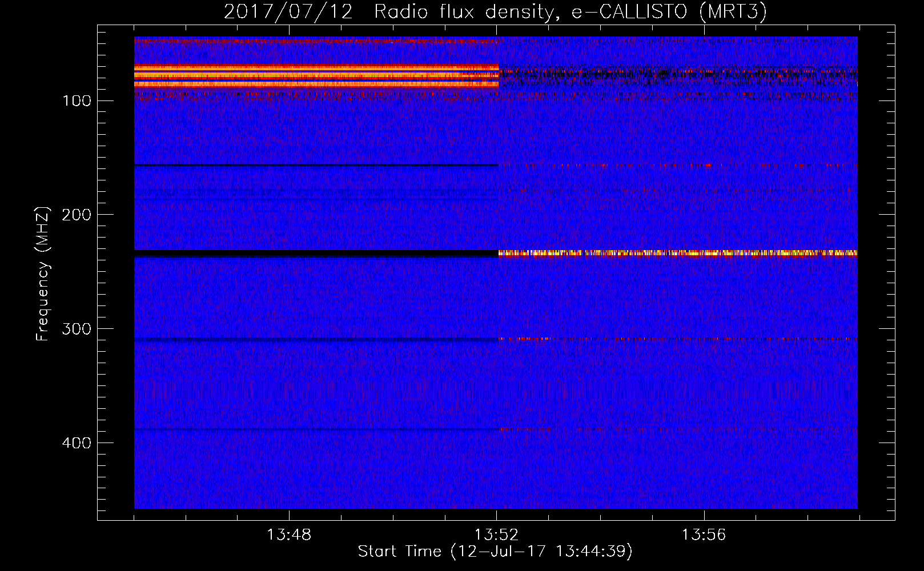Select the 100 frequency tick label
The width and height of the screenshot is (924, 571).
(77, 101)
